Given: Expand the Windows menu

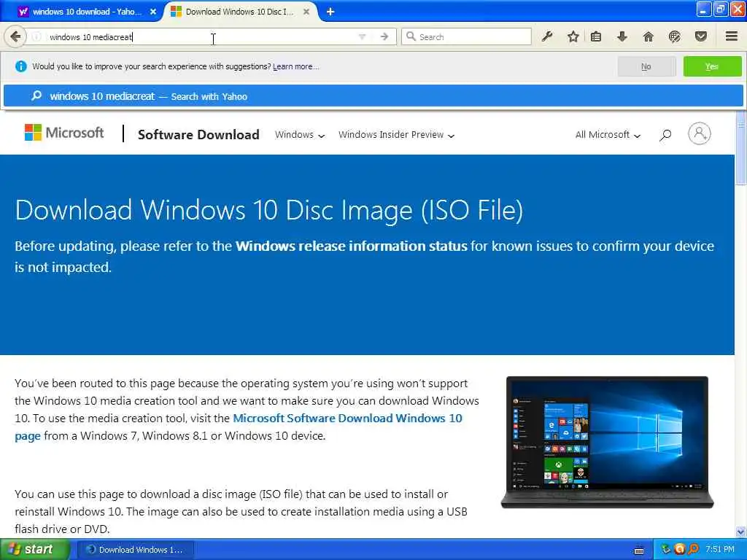Looking at the screenshot, I should pos(300,135).
